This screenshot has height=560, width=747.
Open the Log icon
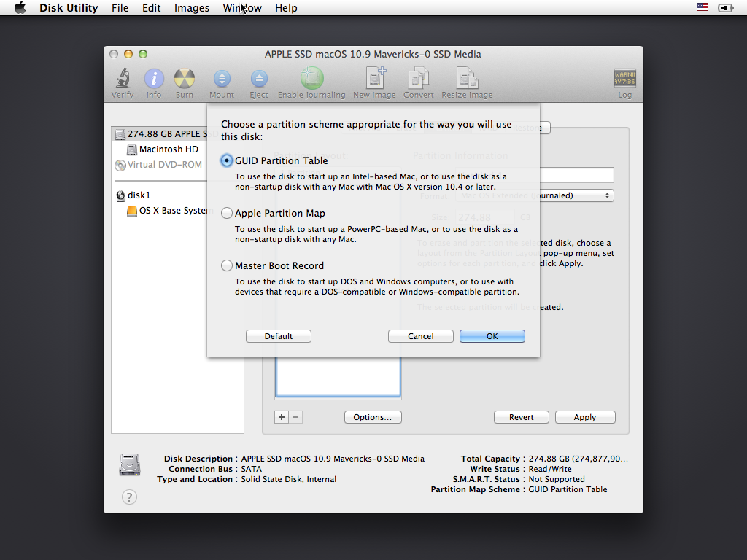[624, 78]
